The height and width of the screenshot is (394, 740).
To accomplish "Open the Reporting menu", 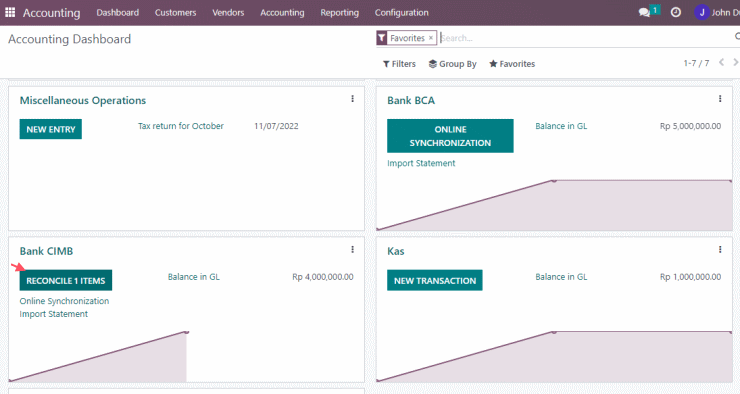I will tap(339, 13).
